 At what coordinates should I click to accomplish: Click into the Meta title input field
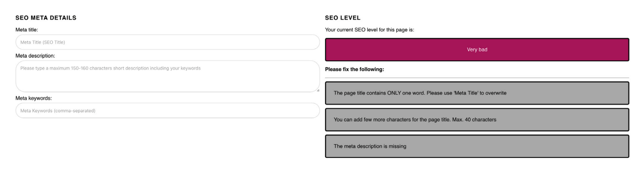point(168,42)
